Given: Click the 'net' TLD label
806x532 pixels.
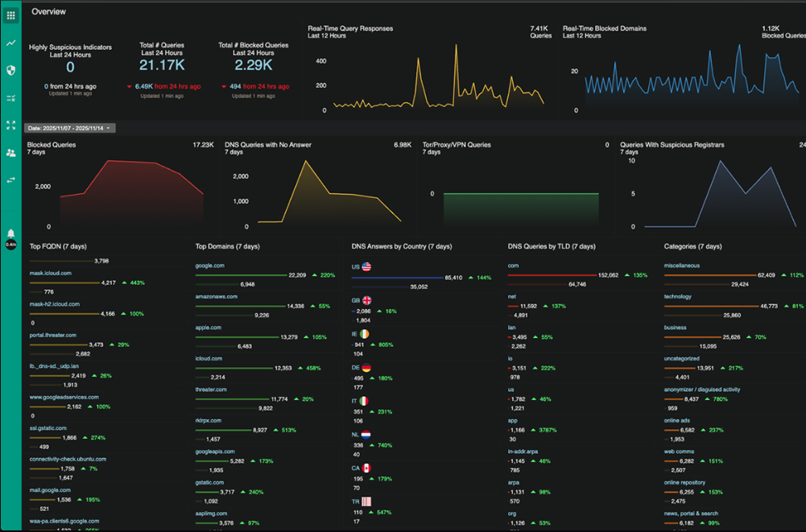Looking at the screenshot, I should (x=512, y=296).
